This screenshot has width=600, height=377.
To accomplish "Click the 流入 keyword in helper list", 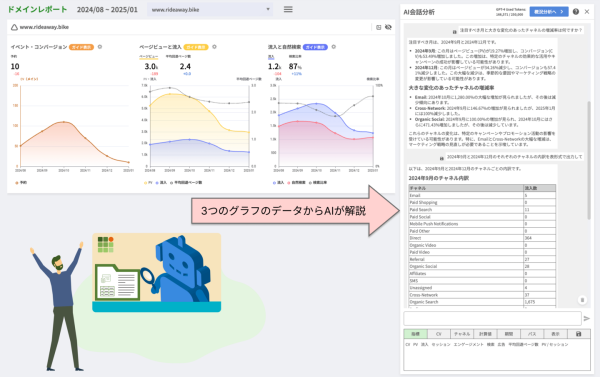I will (425, 344).
